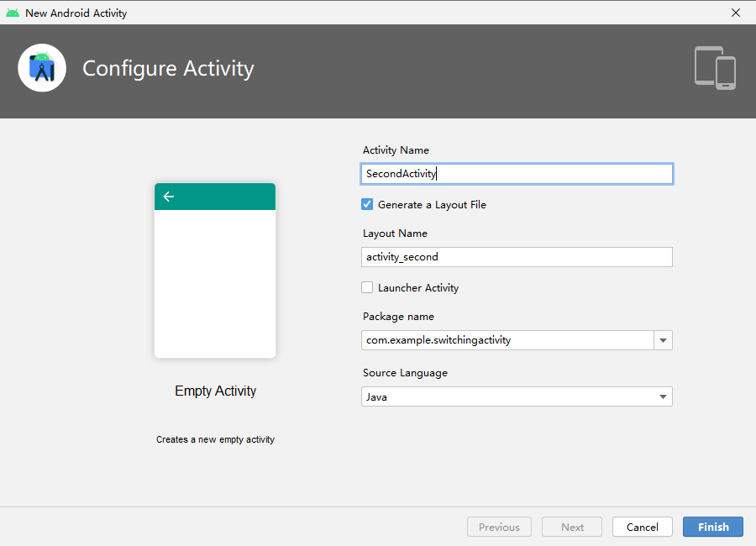Click the Android Studio logo in header
Image resolution: width=756 pixels, height=546 pixels.
click(x=42, y=68)
